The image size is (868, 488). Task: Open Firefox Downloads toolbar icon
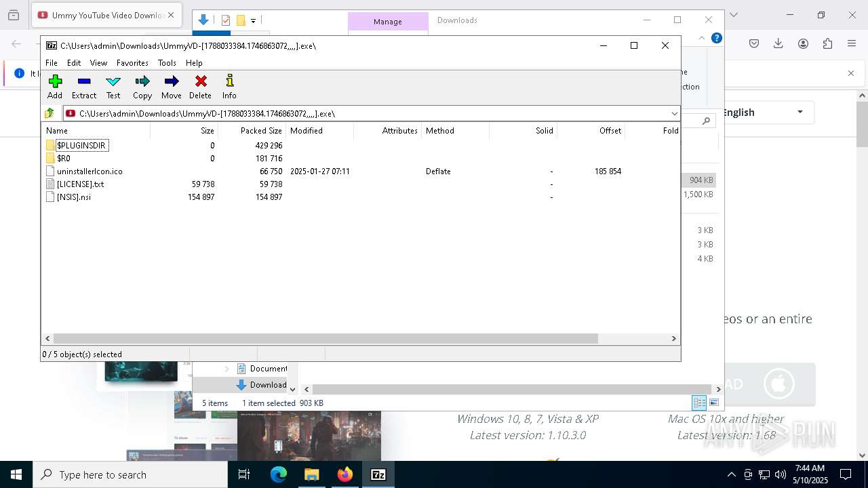click(x=778, y=43)
